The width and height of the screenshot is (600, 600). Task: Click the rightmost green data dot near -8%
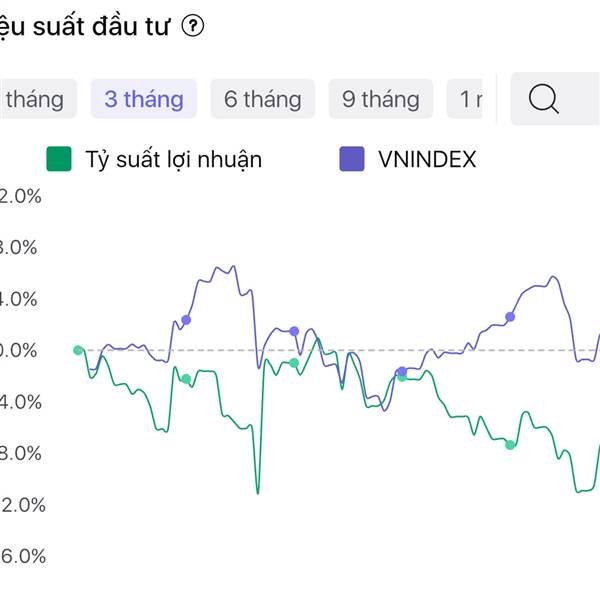(510, 444)
